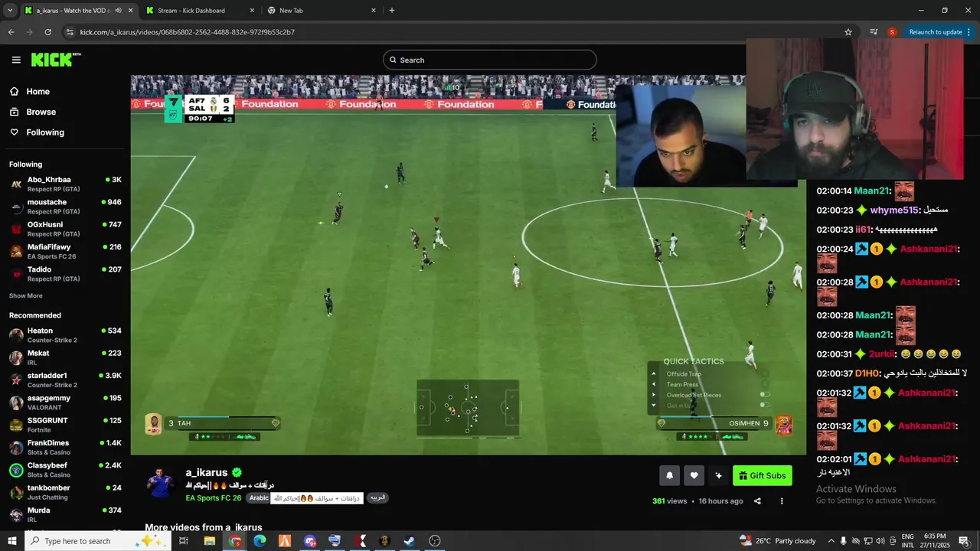The image size is (980, 551).
Task: Click the العربية tag
Action: pyautogui.click(x=377, y=497)
